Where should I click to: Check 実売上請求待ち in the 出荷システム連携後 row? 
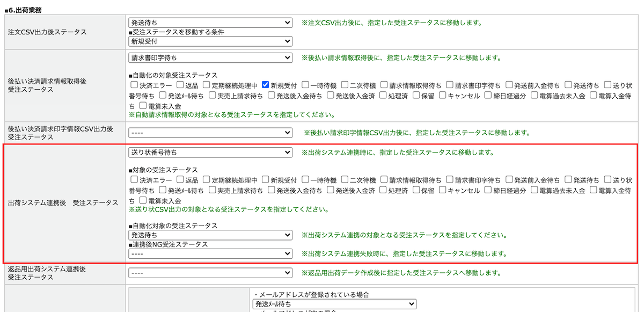click(x=213, y=190)
